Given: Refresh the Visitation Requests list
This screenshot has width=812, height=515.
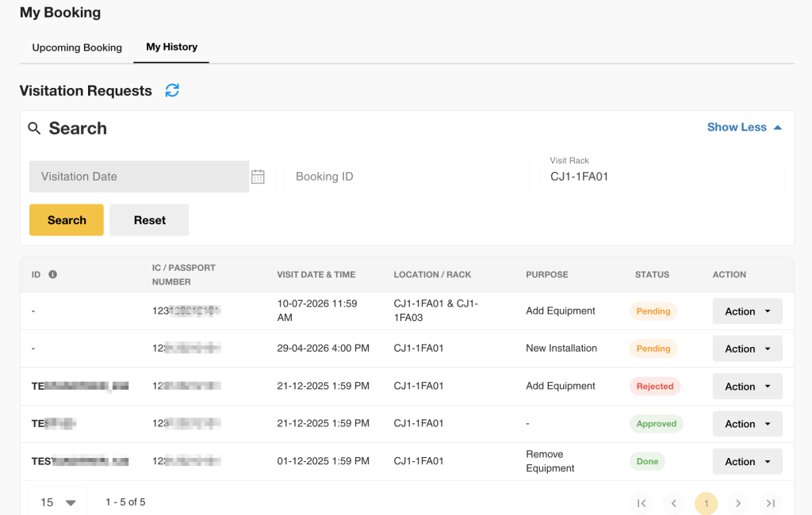Looking at the screenshot, I should [x=172, y=90].
